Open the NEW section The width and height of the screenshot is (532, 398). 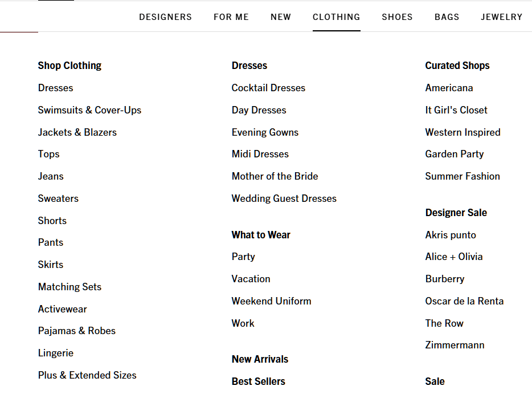281,17
